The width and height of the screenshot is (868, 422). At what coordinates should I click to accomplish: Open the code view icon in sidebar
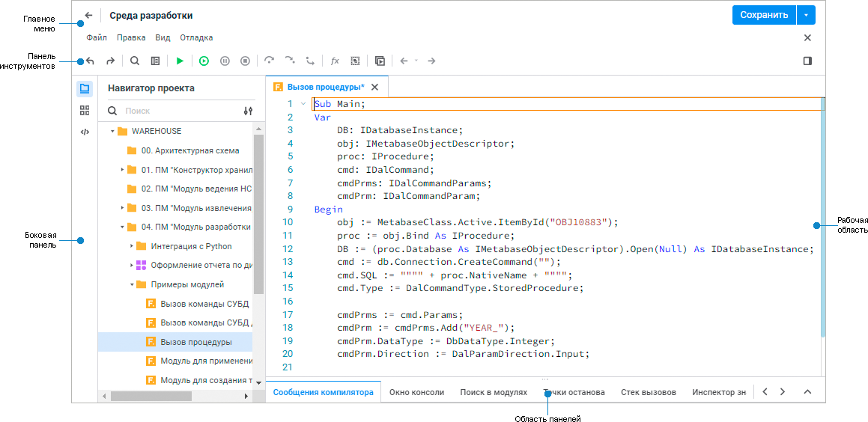(x=85, y=132)
